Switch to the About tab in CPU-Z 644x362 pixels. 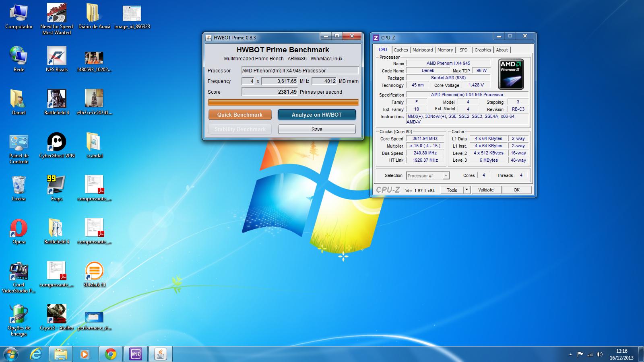tap(502, 50)
